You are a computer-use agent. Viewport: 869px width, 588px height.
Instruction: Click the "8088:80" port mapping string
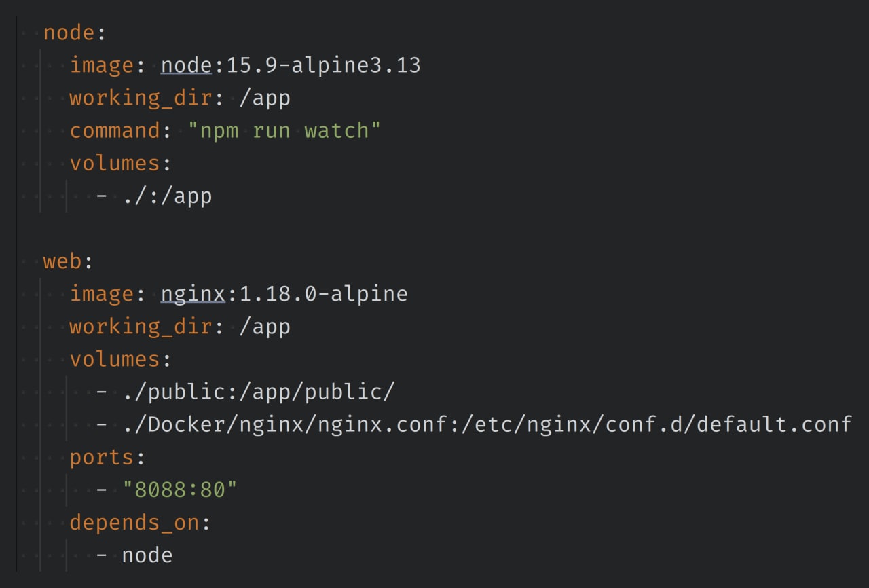[179, 490]
